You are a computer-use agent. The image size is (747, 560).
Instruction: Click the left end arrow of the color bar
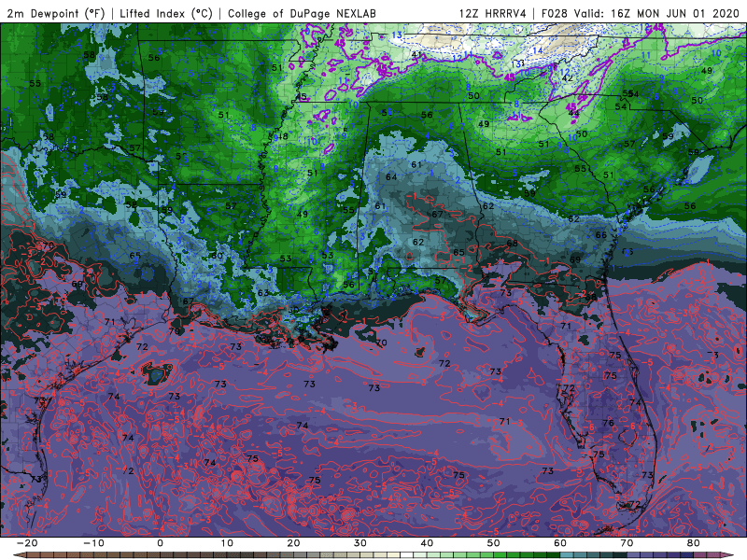coord(18,555)
